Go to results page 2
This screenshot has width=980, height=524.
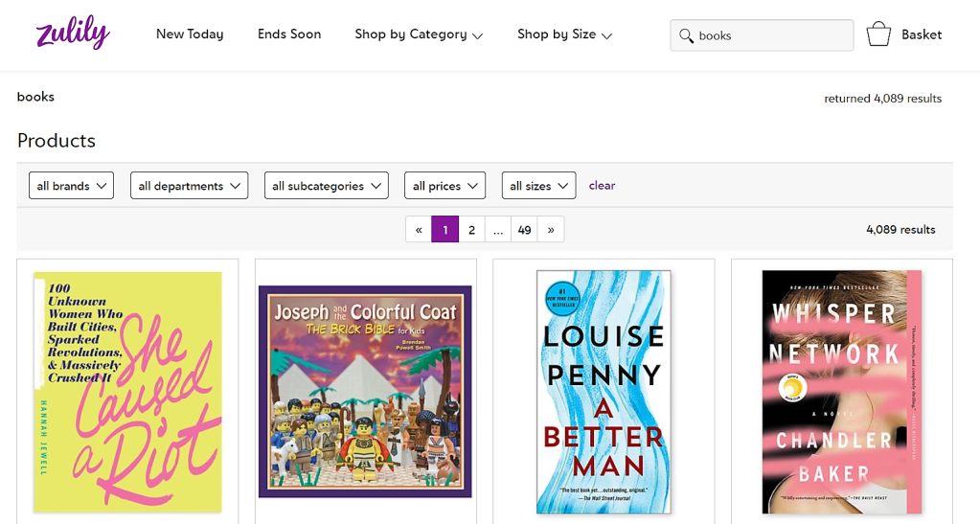(x=471, y=230)
